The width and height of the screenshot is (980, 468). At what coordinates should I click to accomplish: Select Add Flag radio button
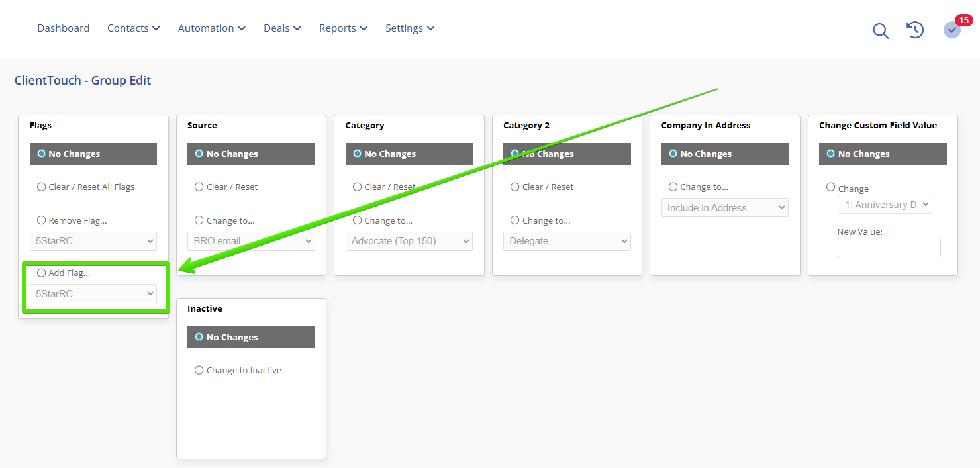(x=42, y=273)
